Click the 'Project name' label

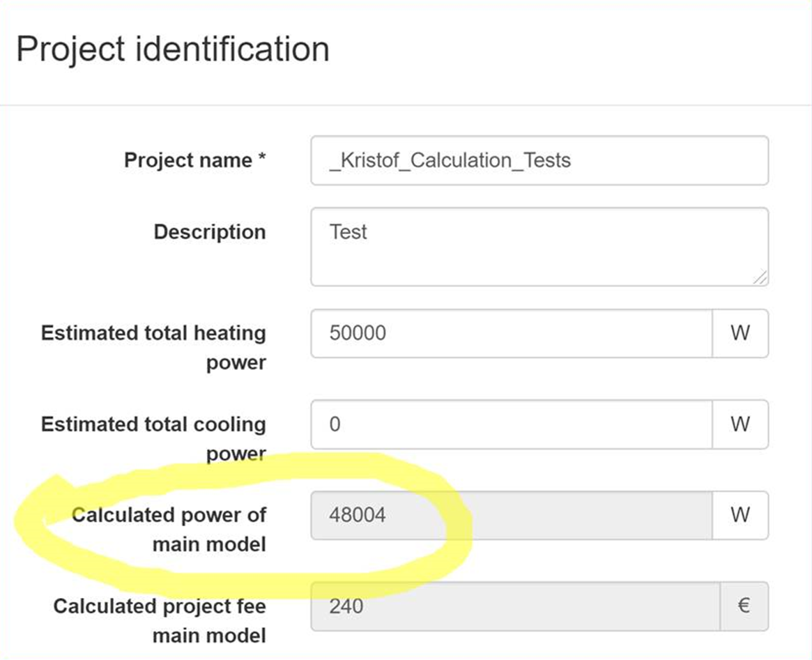point(187,161)
